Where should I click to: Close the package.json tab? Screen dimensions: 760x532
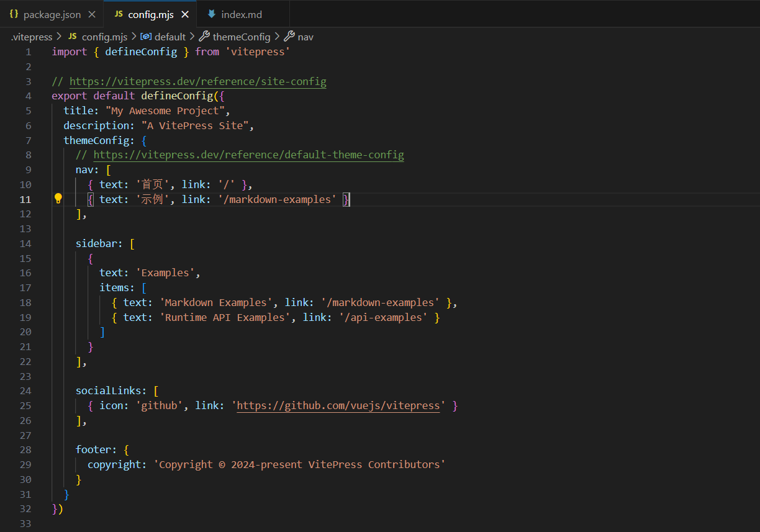[92, 14]
